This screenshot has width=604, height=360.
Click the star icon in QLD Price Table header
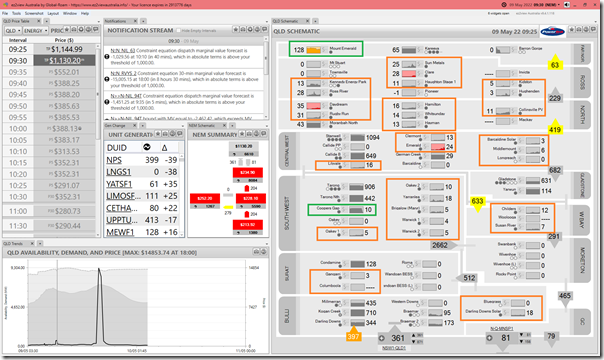[x=66, y=30]
